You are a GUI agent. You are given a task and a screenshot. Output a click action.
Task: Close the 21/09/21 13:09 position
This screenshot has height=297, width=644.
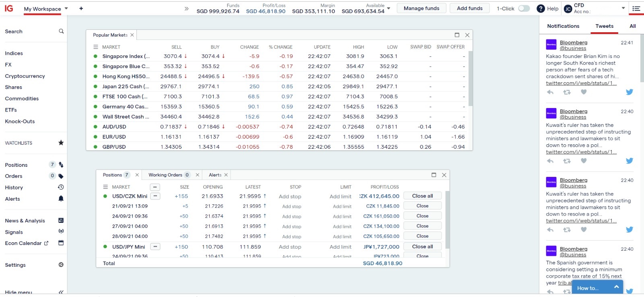click(422, 206)
